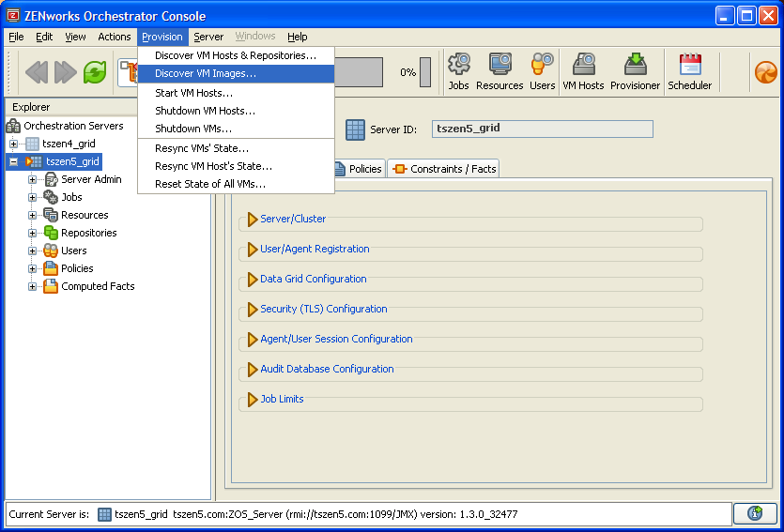Choose Start VM Hosts menu entry
The image size is (784, 532).
click(x=236, y=93)
